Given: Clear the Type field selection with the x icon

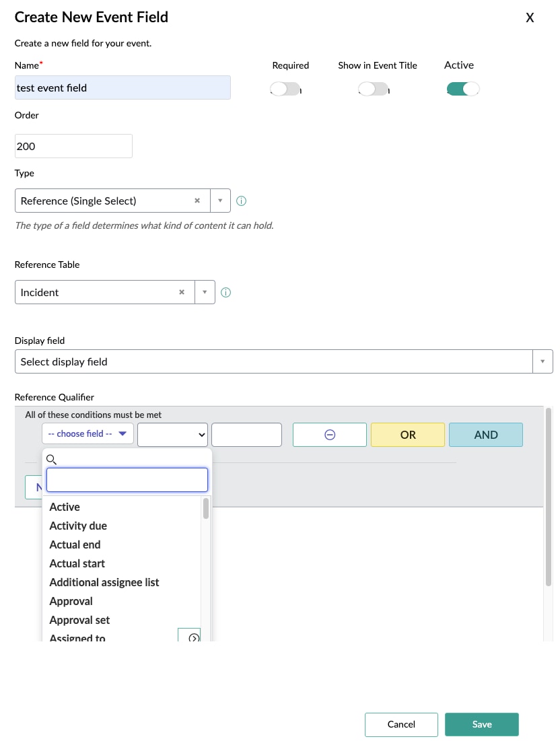Looking at the screenshot, I should [x=197, y=201].
